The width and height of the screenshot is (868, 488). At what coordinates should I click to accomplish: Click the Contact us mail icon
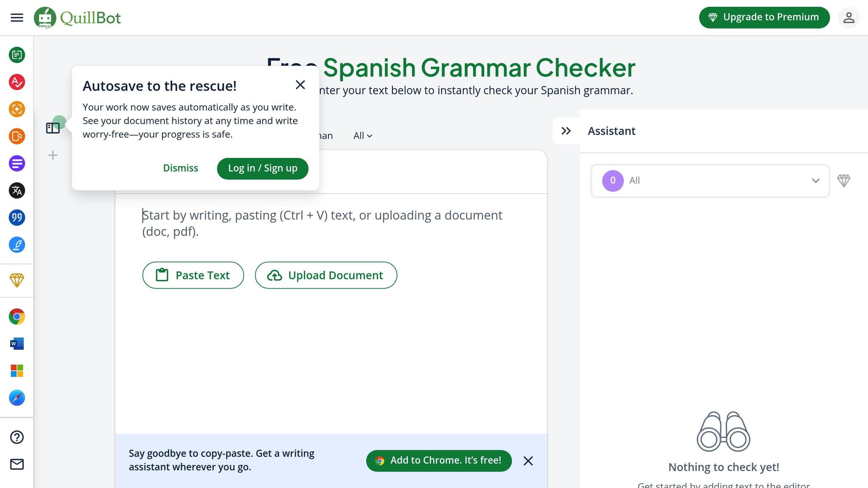(17, 464)
